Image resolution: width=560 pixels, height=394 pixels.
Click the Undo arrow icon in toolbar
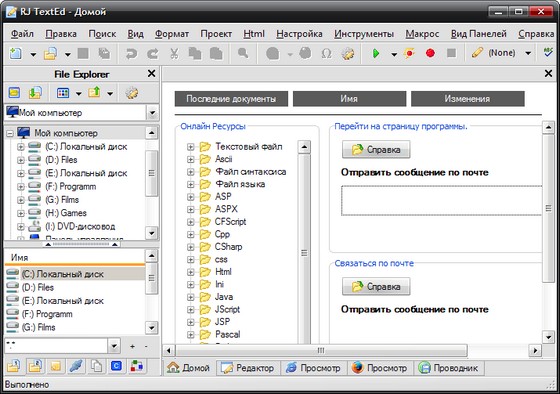pos(131,54)
